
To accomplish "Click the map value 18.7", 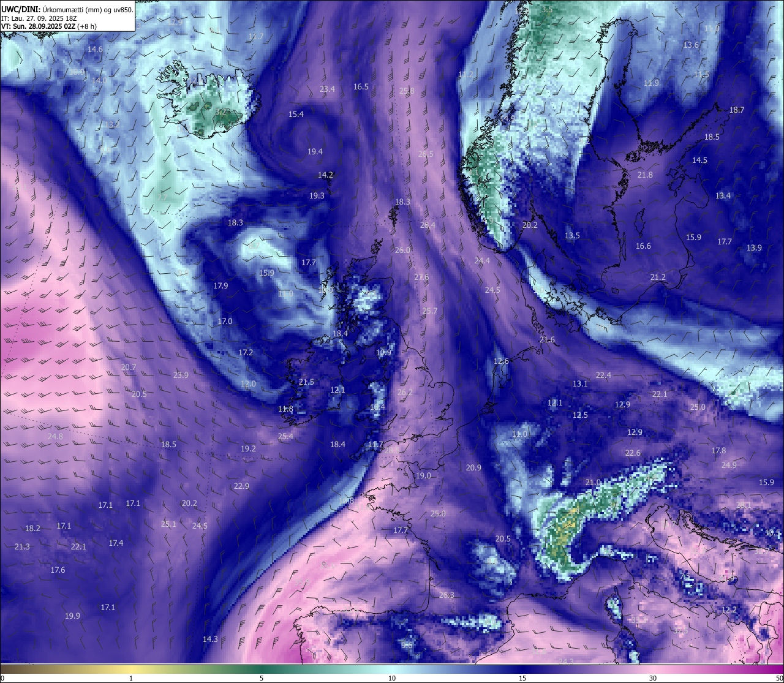I will point(736,110).
